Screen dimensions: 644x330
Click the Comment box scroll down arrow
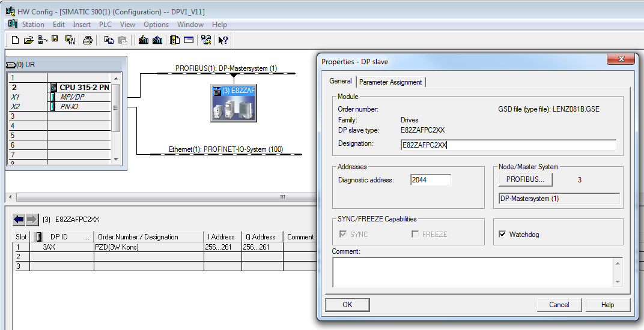pos(618,282)
